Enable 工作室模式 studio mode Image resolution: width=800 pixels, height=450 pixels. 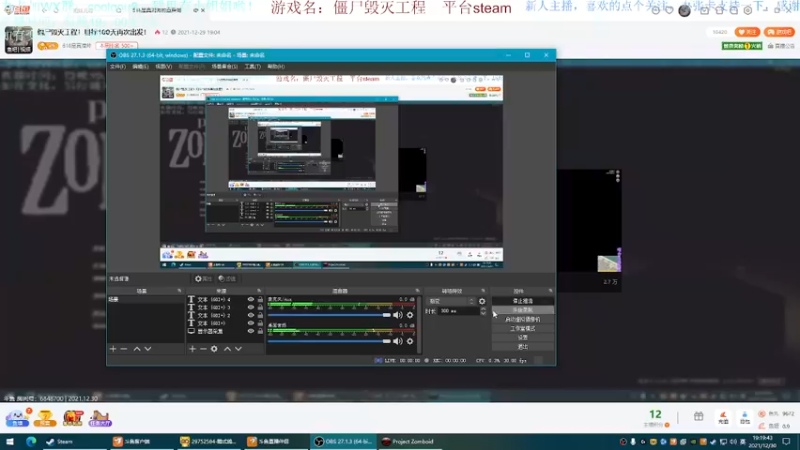pyautogui.click(x=522, y=329)
